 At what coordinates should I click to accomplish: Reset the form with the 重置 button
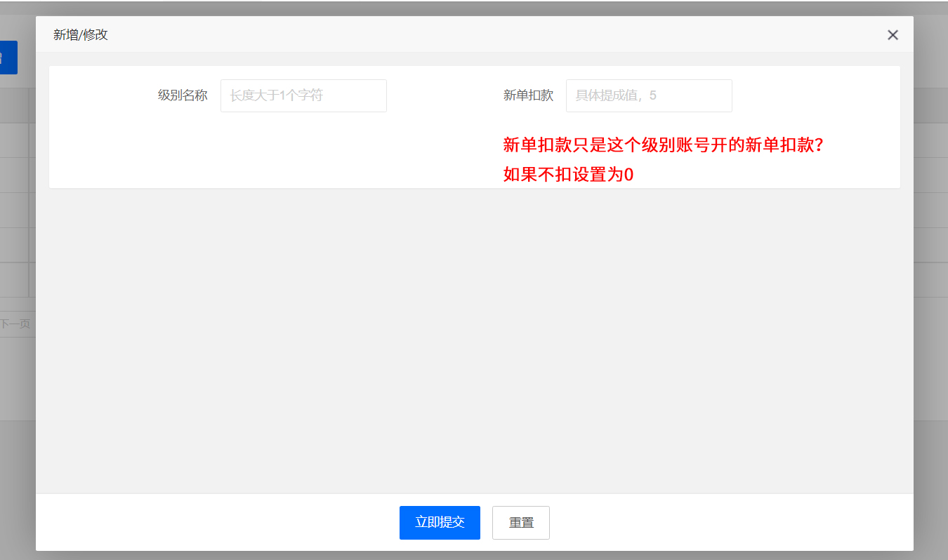click(x=520, y=523)
